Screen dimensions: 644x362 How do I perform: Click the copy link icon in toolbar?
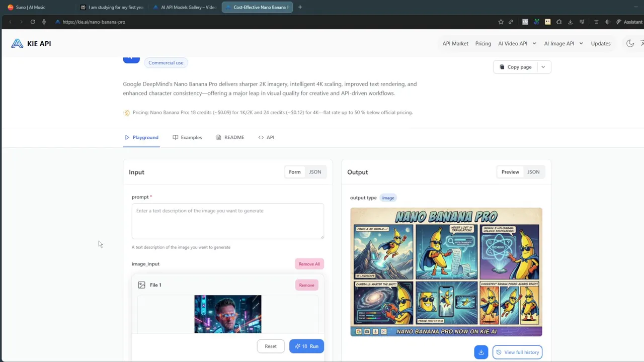pos(511,22)
